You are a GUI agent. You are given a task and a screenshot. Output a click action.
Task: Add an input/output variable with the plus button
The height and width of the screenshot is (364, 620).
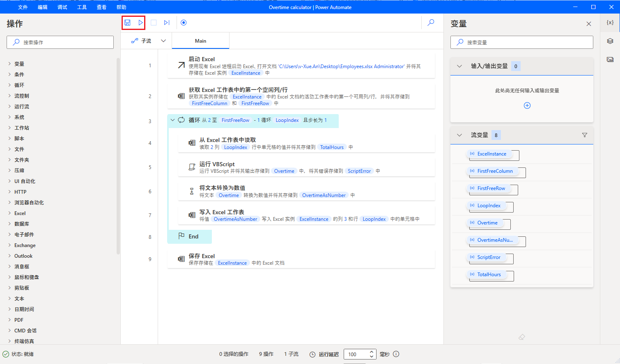(x=527, y=105)
